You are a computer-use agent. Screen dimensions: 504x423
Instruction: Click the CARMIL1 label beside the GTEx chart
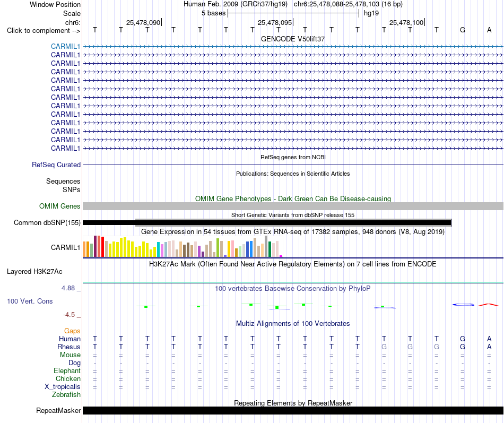point(66,247)
